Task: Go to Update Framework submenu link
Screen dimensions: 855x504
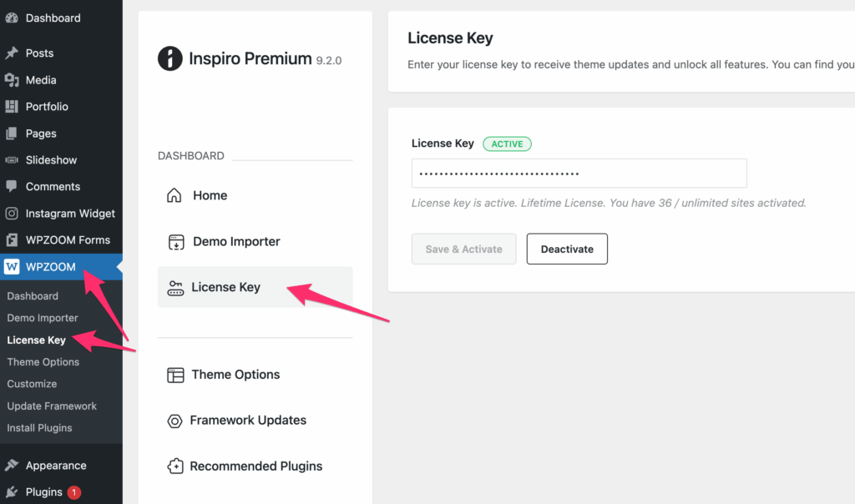Action: pos(52,406)
